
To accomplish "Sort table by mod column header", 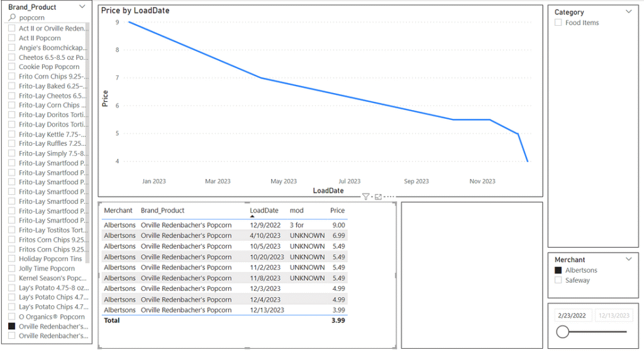I will (x=297, y=211).
